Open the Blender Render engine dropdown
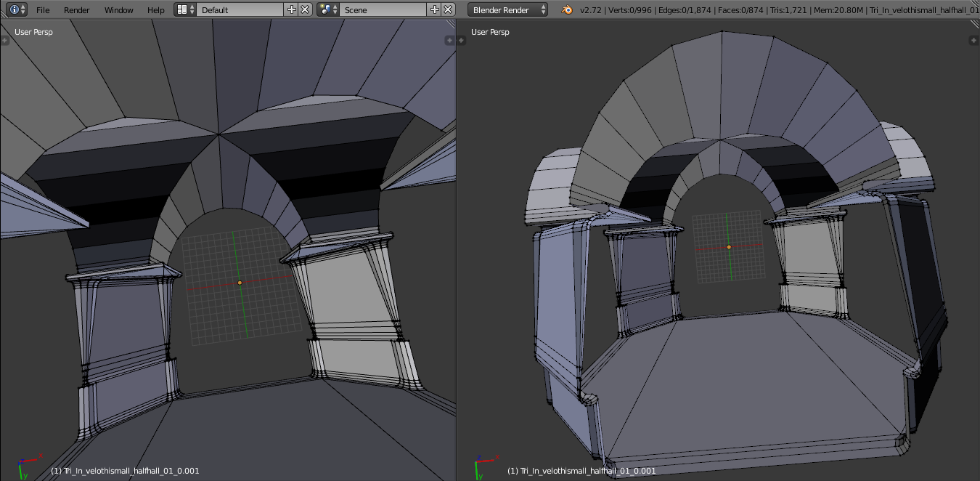Viewport: 980px width, 481px height. click(508, 9)
